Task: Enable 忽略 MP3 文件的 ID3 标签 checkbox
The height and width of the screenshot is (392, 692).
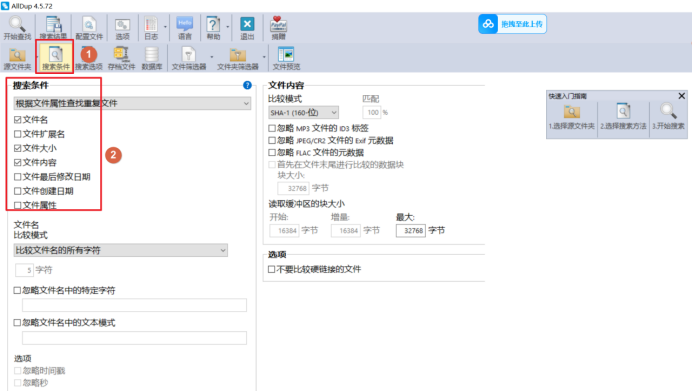Action: (x=272, y=128)
